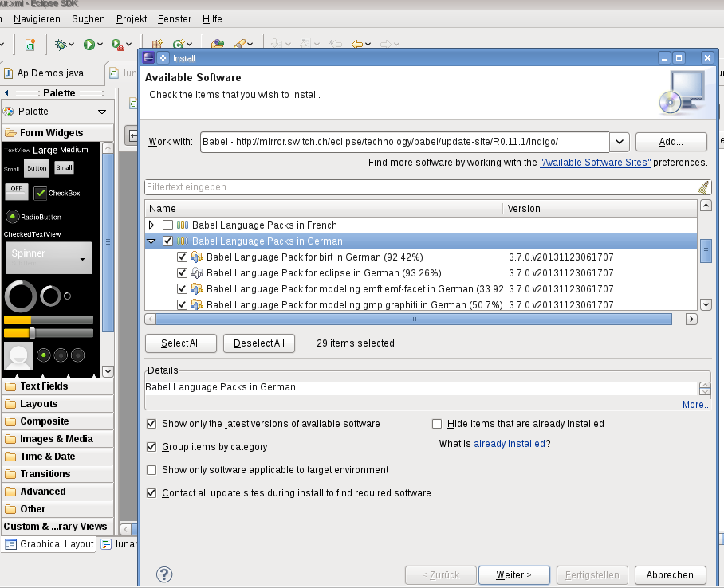Viewport: 724px width, 588px height.
Task: Click the horizontal scrollbar in software list
Action: (x=413, y=319)
